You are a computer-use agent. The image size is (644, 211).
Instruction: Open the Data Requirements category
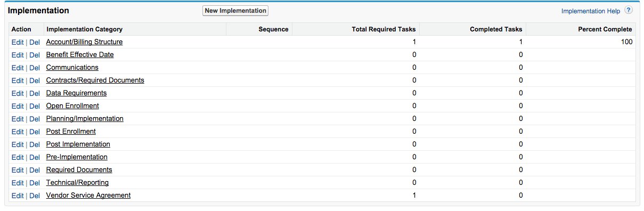pyautogui.click(x=76, y=93)
